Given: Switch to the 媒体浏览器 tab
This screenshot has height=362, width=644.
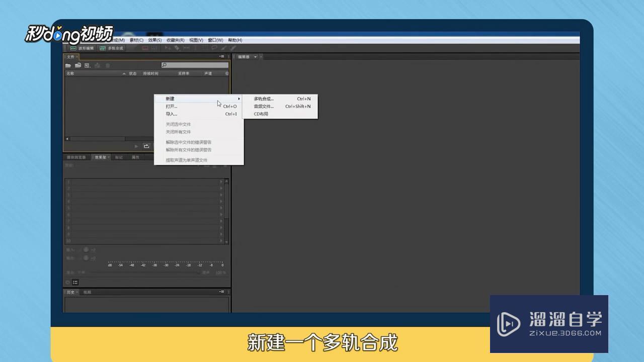Looking at the screenshot, I should [x=76, y=157].
